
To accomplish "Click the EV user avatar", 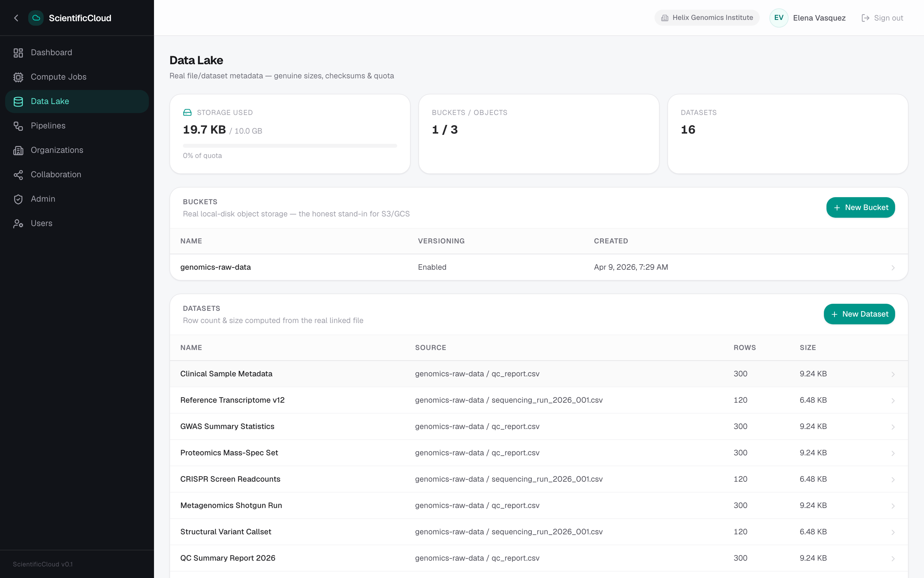I will [779, 18].
